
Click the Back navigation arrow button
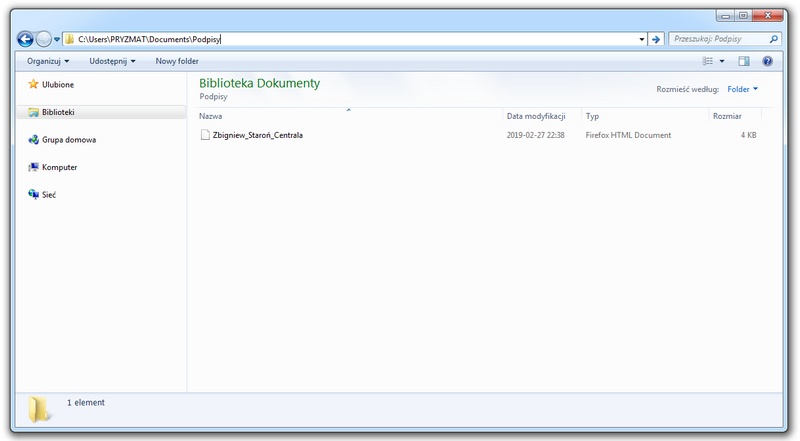coord(25,39)
